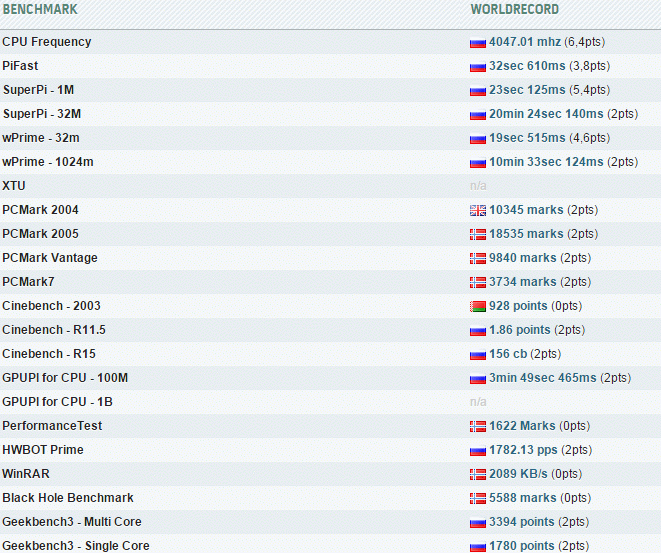
Task: Click the flag icon next to 32sec 610ms
Action: 478,67
